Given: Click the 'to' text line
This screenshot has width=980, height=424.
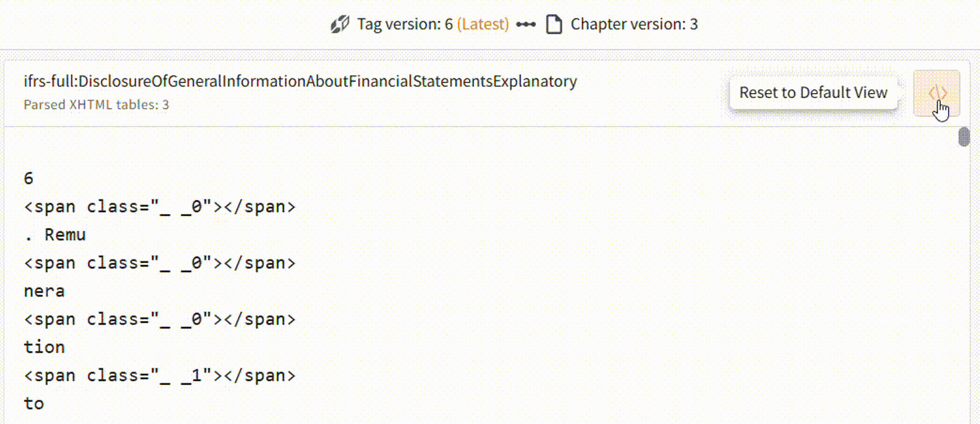Looking at the screenshot, I should (x=34, y=404).
